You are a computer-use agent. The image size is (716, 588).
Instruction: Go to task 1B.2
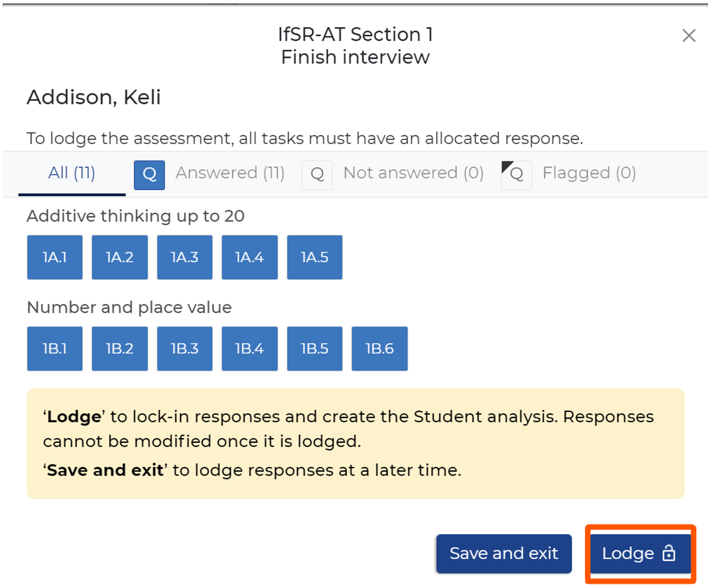click(x=120, y=348)
